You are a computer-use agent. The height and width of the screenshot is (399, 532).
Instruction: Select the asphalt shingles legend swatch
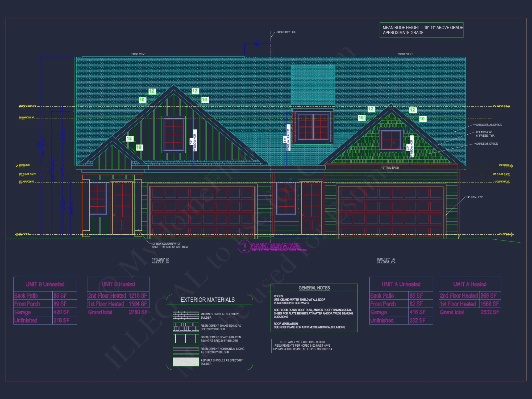186,362
